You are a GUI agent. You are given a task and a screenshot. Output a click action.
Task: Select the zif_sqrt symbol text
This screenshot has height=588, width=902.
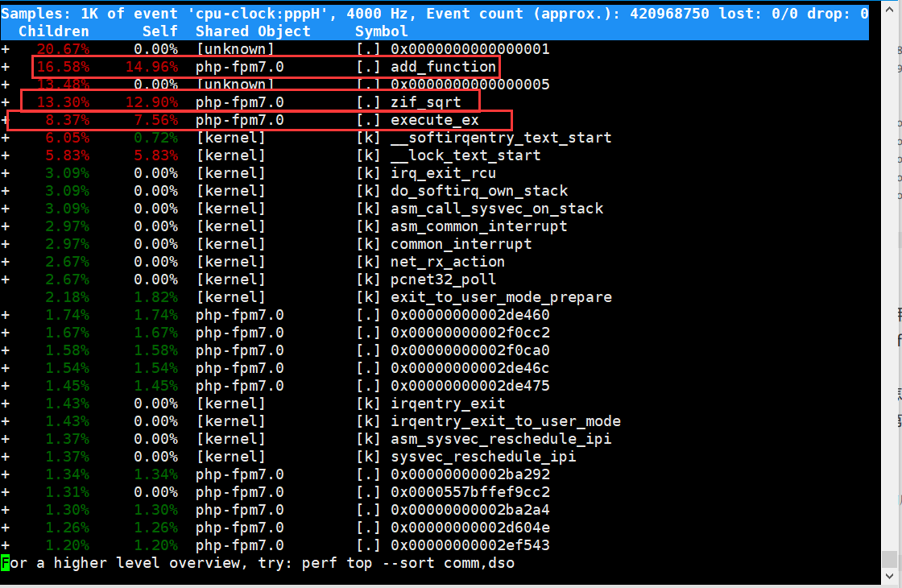click(x=426, y=102)
